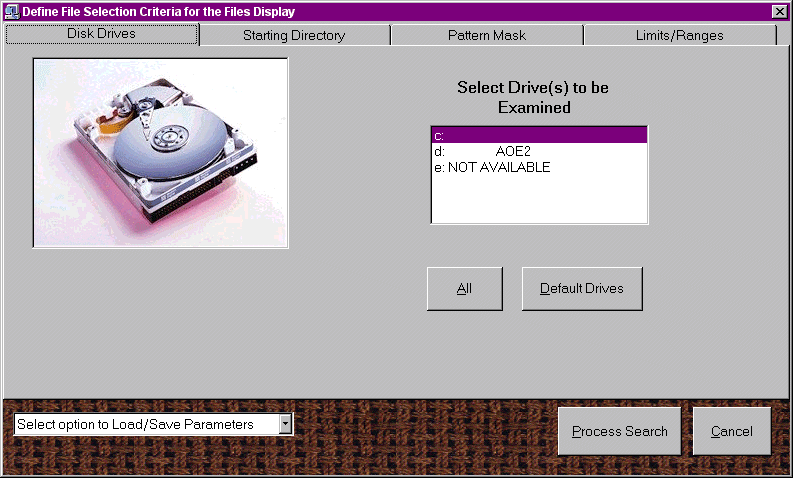Click the Default Drives button
The width and height of the screenshot is (793, 478).
[582, 289]
